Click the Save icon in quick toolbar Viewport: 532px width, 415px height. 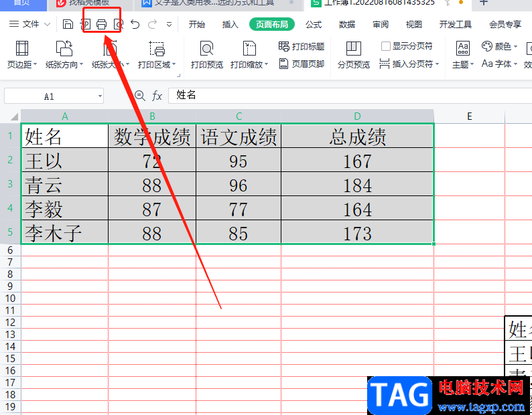[68, 24]
